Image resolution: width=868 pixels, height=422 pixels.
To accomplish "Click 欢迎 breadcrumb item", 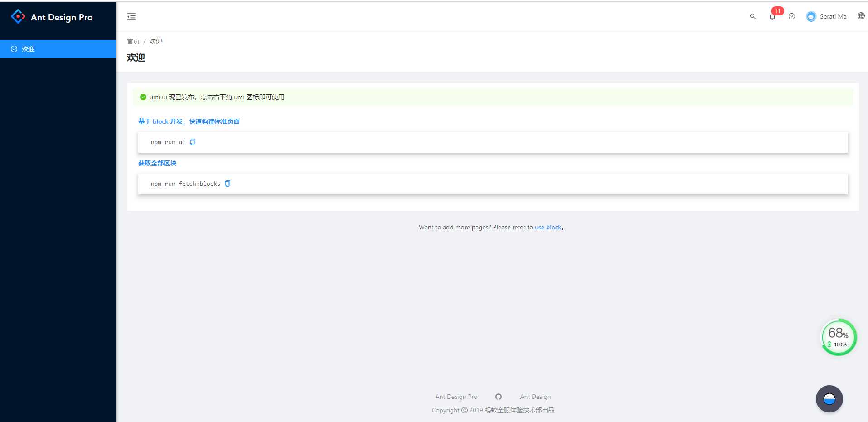I will pos(155,41).
